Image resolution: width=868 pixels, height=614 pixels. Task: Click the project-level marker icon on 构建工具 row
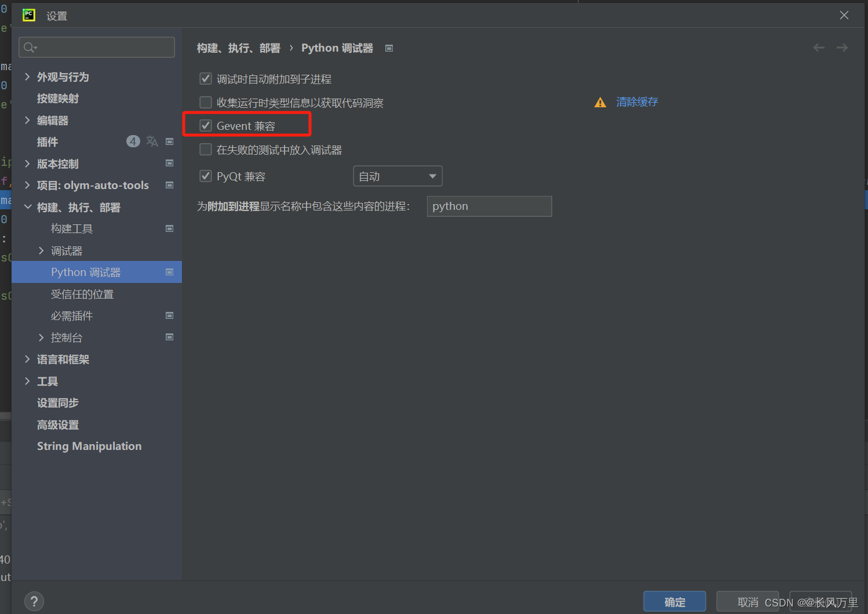(x=170, y=228)
